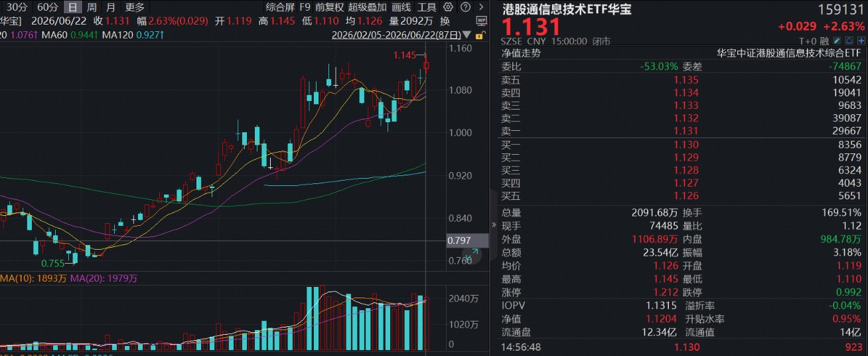The image size is (868, 356).
Task: Click the 内盘 value 984.78万
Action: [x=839, y=239]
